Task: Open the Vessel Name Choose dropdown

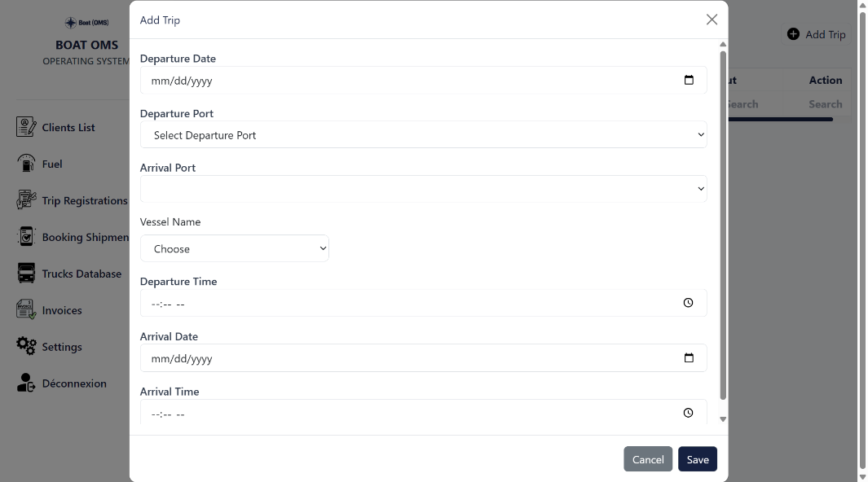Action: pos(235,249)
